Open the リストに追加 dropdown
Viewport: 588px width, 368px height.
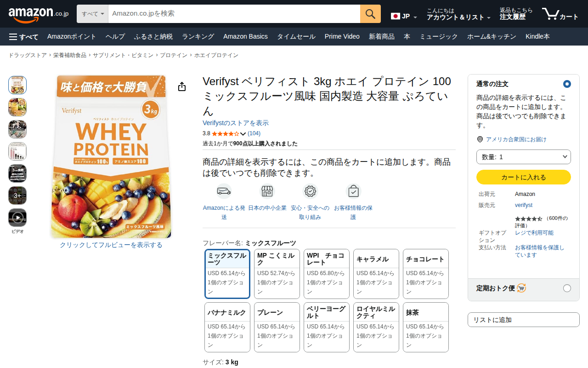524,320
